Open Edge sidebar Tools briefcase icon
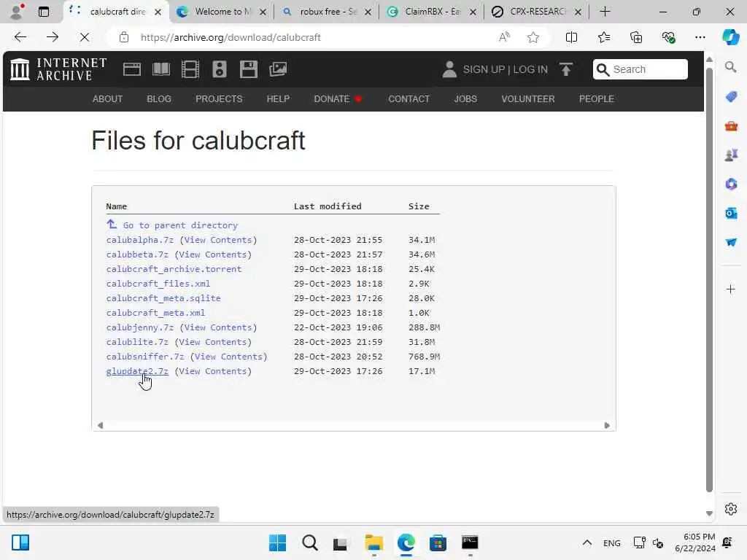 pyautogui.click(x=731, y=126)
